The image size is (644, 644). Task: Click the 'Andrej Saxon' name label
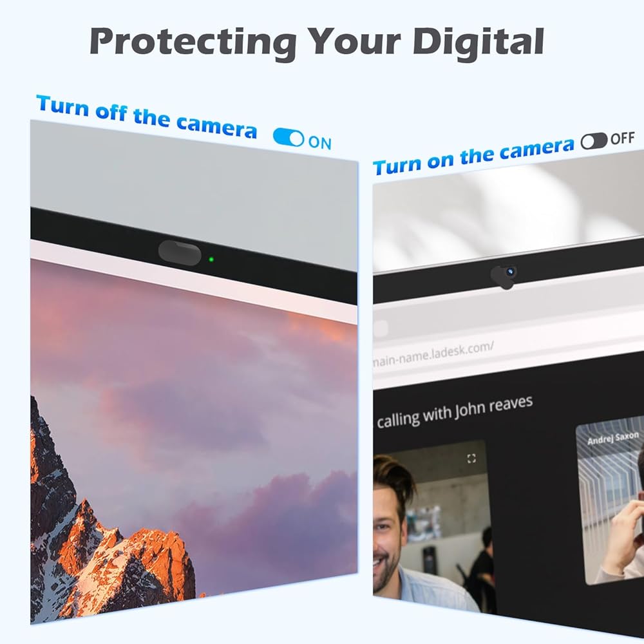click(613, 438)
